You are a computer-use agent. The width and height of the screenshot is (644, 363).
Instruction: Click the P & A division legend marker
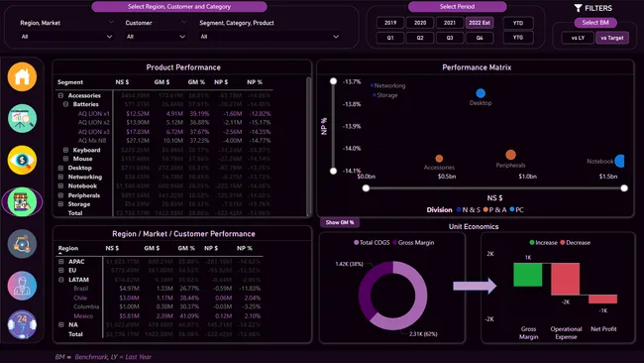click(485, 209)
